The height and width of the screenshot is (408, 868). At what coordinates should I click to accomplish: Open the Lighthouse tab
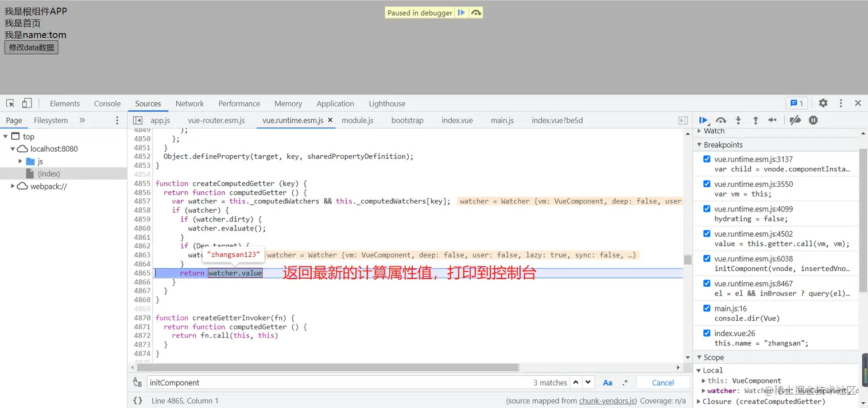pos(387,103)
